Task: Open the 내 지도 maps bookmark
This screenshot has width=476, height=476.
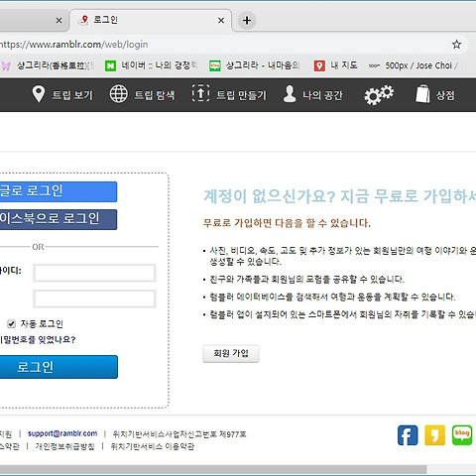Action: [335, 65]
